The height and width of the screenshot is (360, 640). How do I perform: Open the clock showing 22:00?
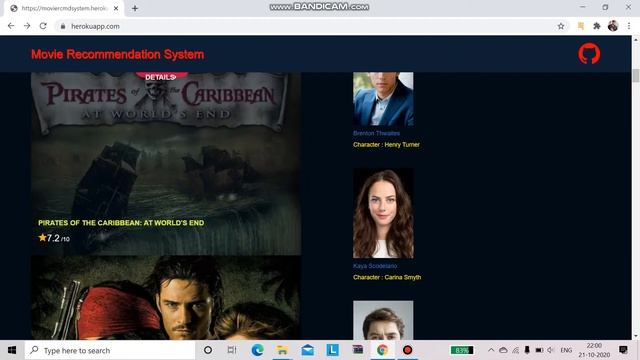[x=594, y=350]
